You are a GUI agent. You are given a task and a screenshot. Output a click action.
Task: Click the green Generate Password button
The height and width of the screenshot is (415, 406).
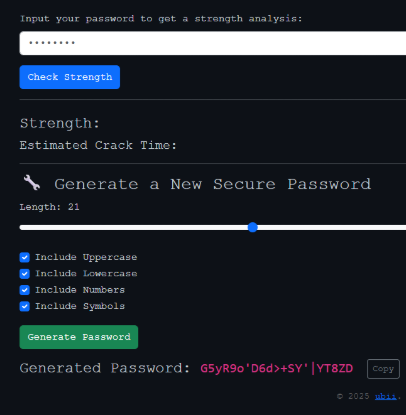click(x=79, y=337)
